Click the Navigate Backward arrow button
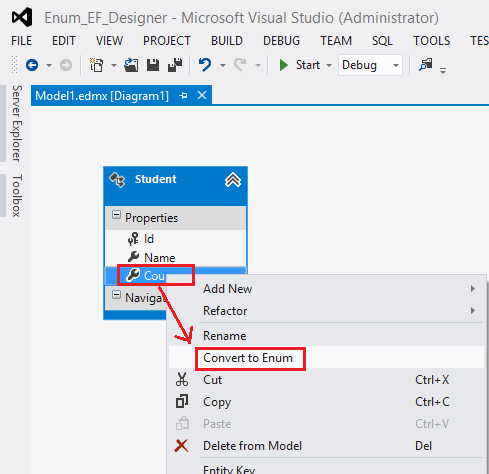Viewport: 489px width, 474px height. [x=32, y=65]
